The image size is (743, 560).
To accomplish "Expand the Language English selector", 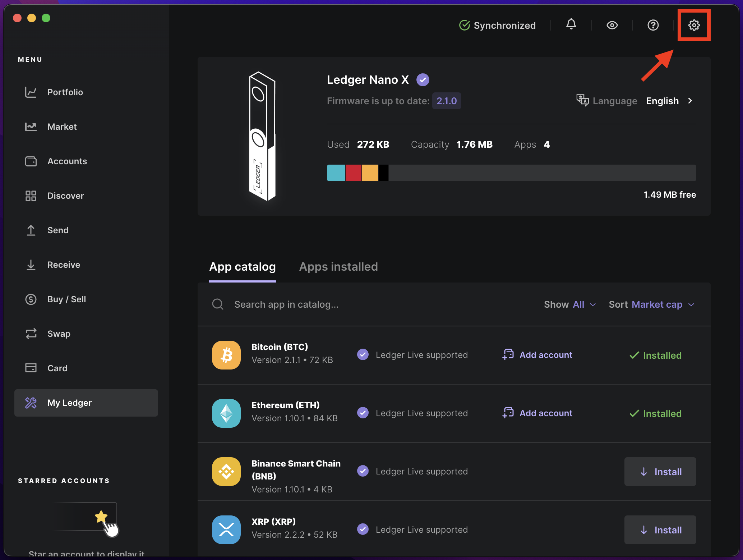I will click(x=669, y=101).
